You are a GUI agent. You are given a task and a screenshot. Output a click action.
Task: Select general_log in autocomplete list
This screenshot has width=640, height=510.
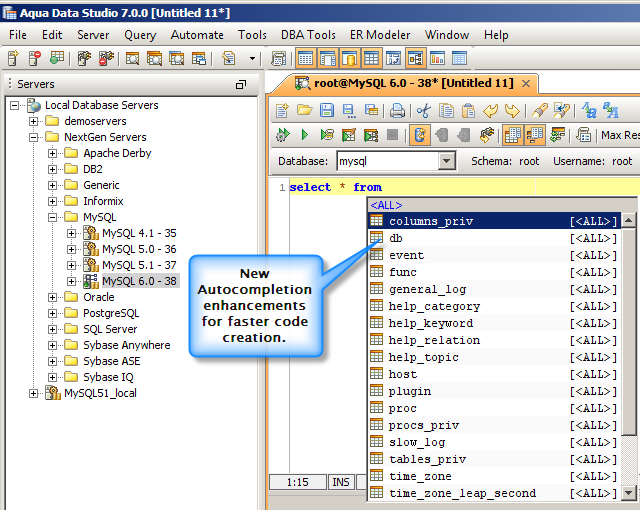click(x=494, y=289)
